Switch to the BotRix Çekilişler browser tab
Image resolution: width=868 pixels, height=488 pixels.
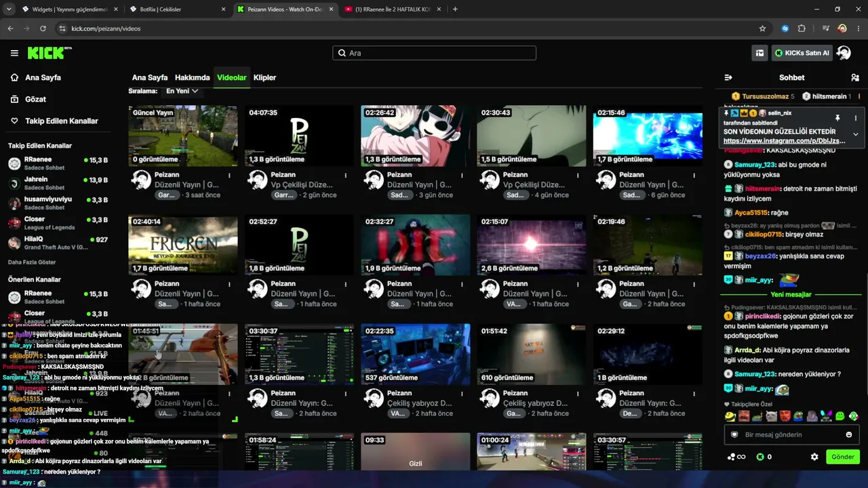coord(178,9)
